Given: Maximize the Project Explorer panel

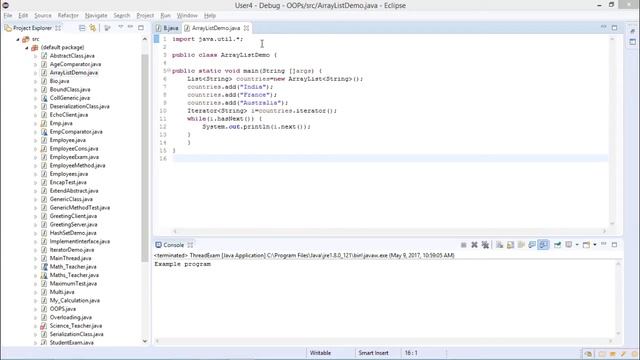Looking at the screenshot, I should (x=141, y=27).
